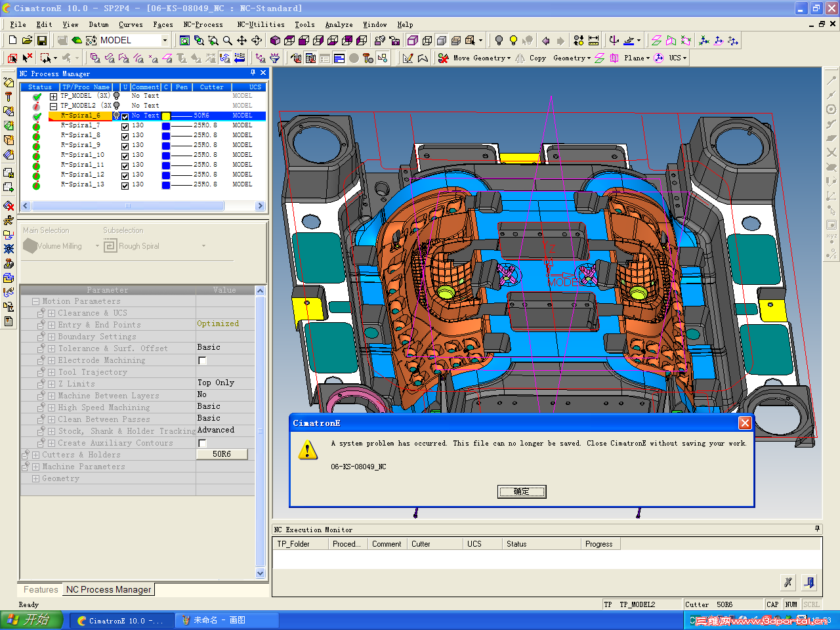Collapse the TP_MODEL2 toolpath tree node
Image resolution: width=840 pixels, height=630 pixels.
[53, 106]
